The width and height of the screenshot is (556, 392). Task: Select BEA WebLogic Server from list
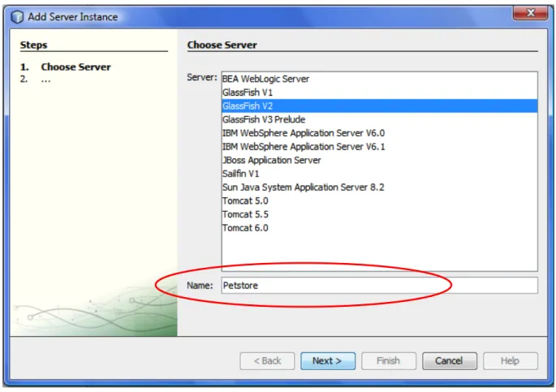click(379, 79)
